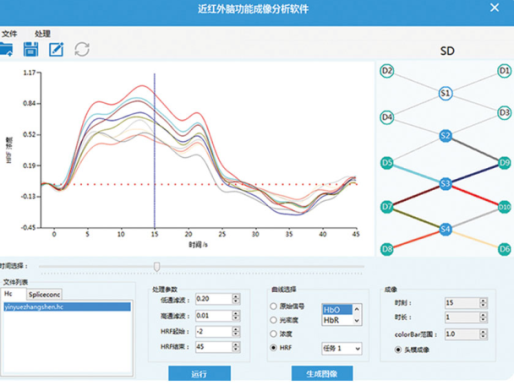Image resolution: width=514 pixels, height=385 pixels.
Task: Select the 浓度 radio button
Action: click(x=274, y=334)
